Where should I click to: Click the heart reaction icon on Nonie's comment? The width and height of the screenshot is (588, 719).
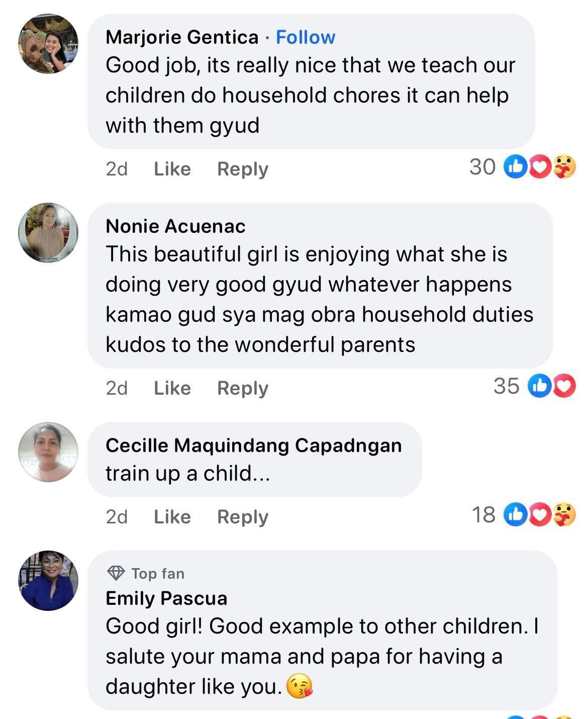[x=564, y=386]
